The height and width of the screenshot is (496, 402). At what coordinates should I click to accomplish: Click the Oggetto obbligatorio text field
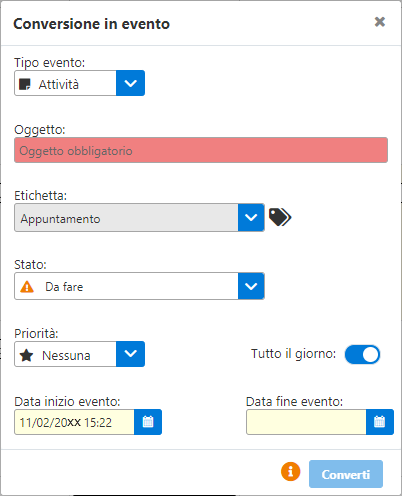pos(201,150)
